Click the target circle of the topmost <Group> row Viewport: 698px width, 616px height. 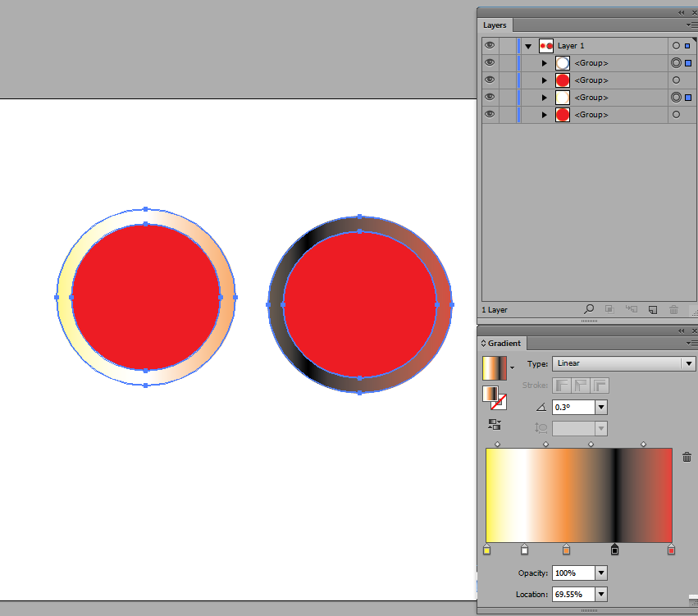tap(676, 63)
